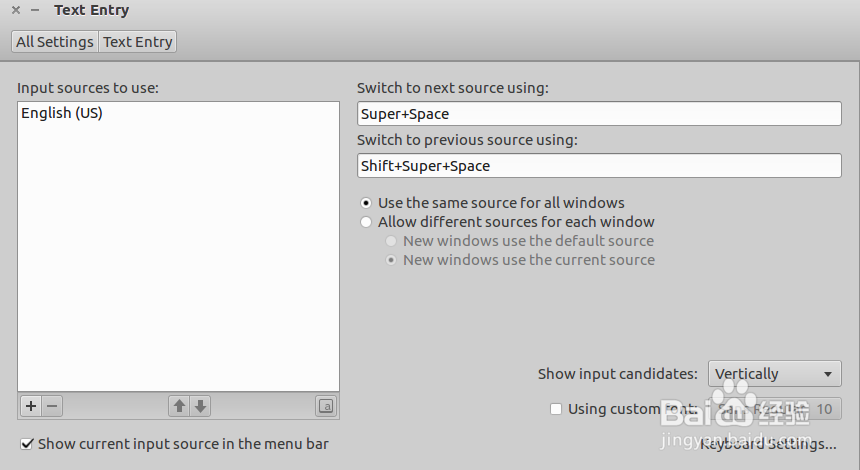Viewport: 860px width, 470px height.
Task: Click the remove input source minus icon
Action: (x=52, y=406)
